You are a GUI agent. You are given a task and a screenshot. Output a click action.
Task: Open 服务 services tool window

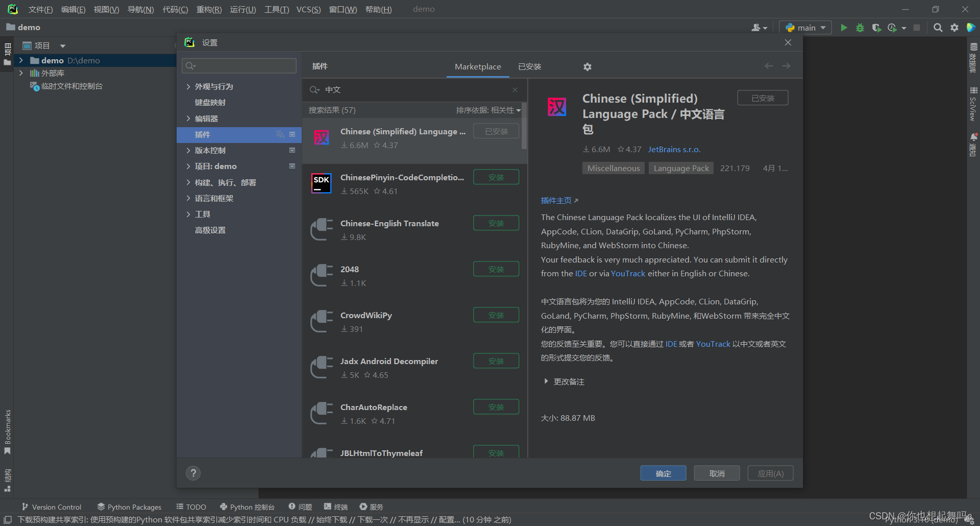[371, 507]
